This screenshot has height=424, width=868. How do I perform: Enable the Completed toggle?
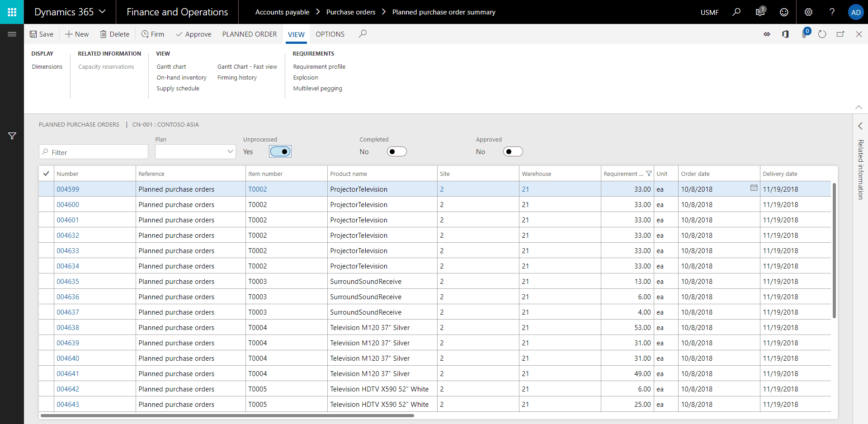click(396, 152)
